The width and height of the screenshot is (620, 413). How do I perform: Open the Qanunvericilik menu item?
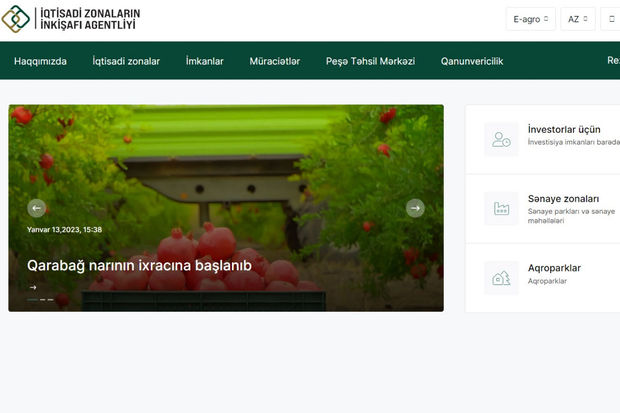pos(472,61)
